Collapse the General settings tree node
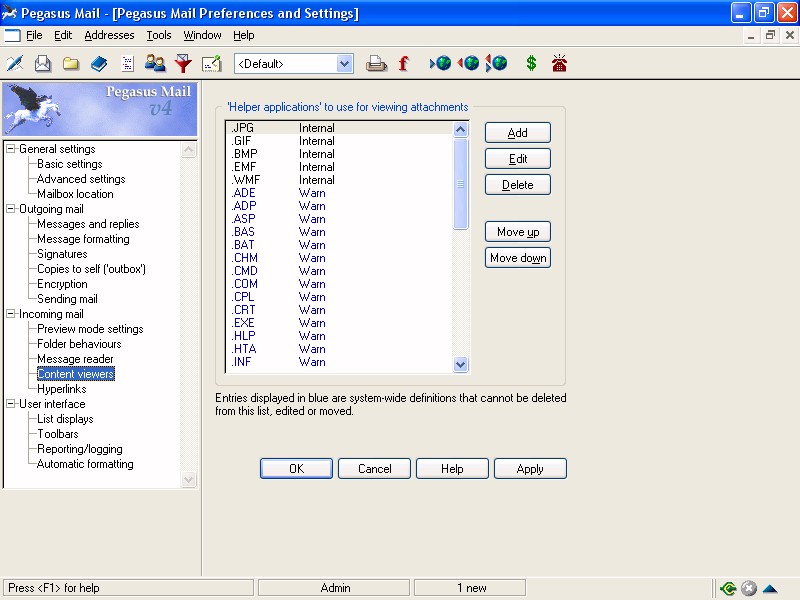The image size is (800, 600). pos(11,149)
